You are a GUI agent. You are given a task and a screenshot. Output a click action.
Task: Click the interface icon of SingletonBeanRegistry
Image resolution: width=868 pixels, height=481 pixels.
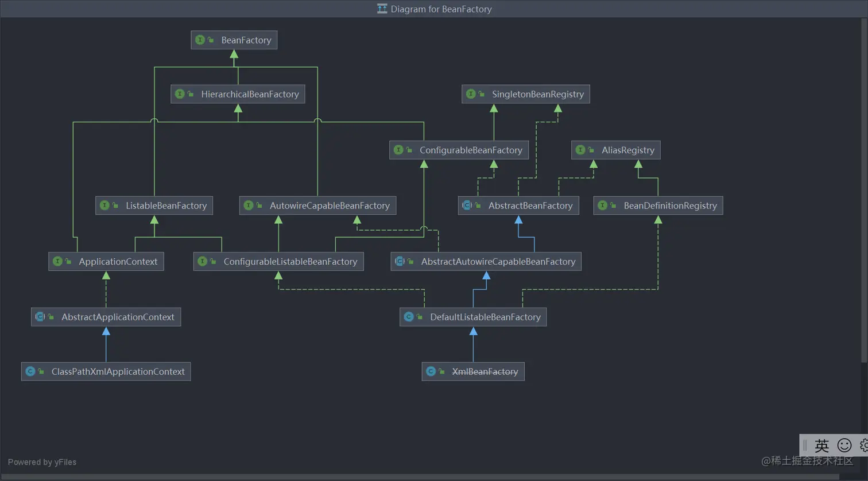(x=471, y=94)
